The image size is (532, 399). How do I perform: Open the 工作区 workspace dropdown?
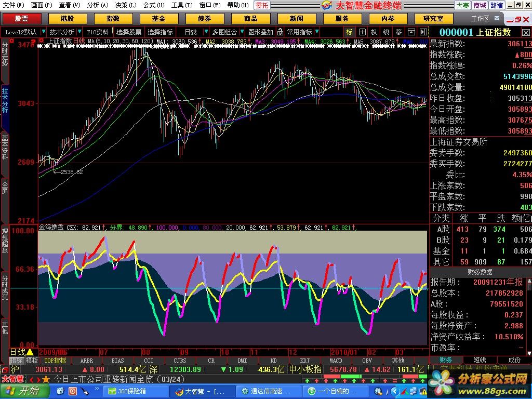[x=497, y=18]
